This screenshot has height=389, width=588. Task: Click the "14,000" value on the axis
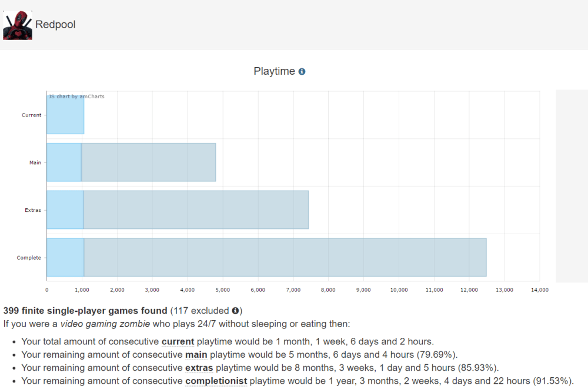point(540,290)
